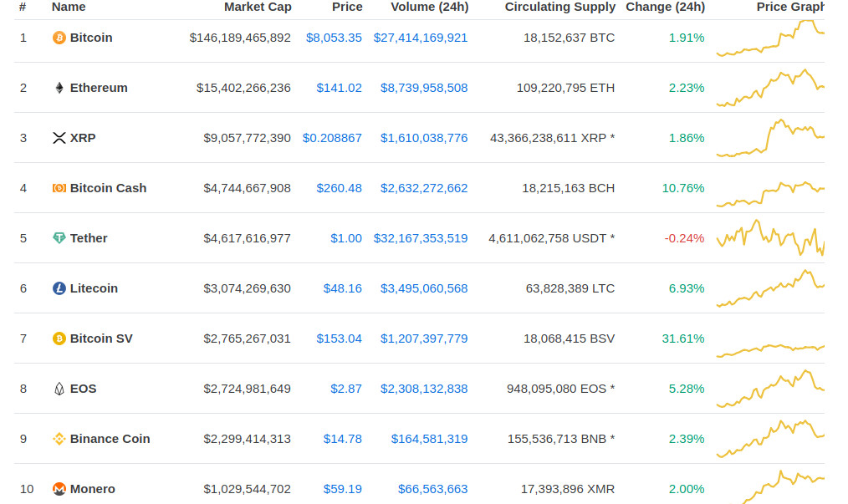Open EOS volume $2,308,132,838
This screenshot has height=504, width=848.
click(x=424, y=389)
